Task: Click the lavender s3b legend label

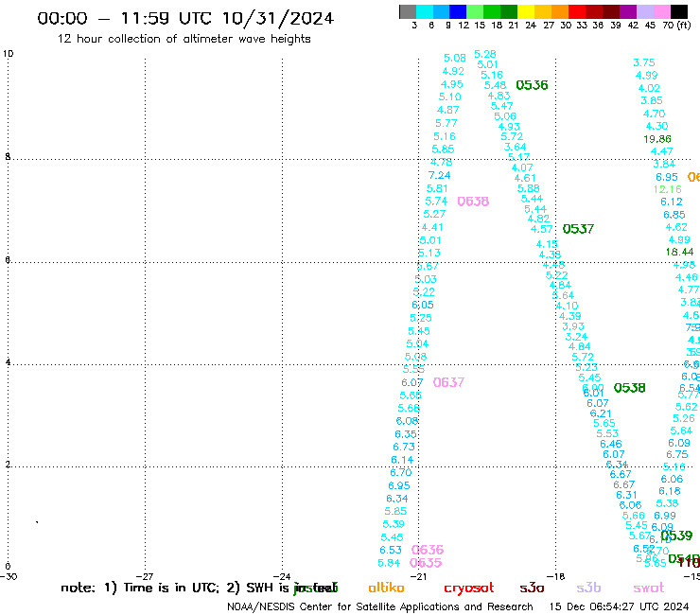Action: pyautogui.click(x=588, y=588)
